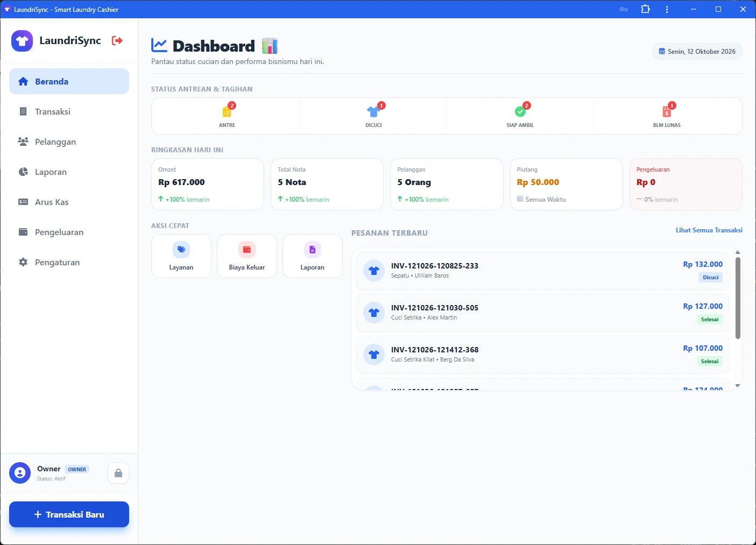Open Lihat Semua Transaksi link

[x=709, y=230]
